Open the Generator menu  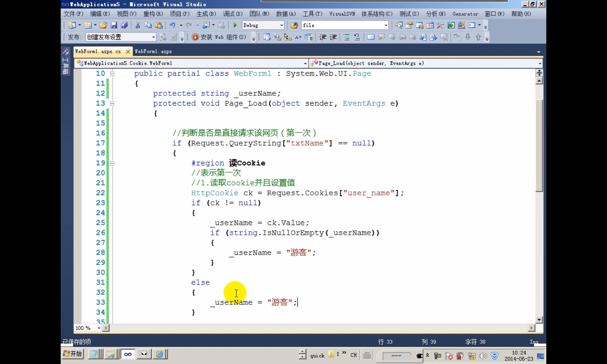[465, 14]
